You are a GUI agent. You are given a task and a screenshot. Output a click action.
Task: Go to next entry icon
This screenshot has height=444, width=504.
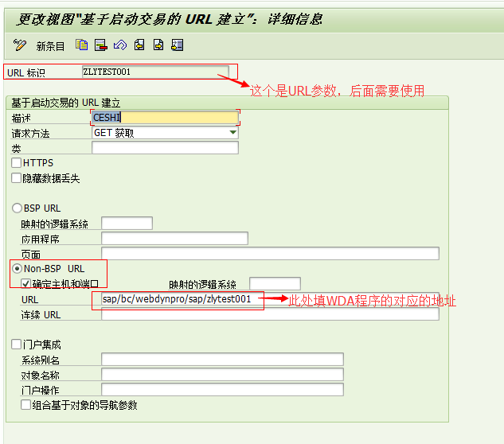click(x=158, y=45)
